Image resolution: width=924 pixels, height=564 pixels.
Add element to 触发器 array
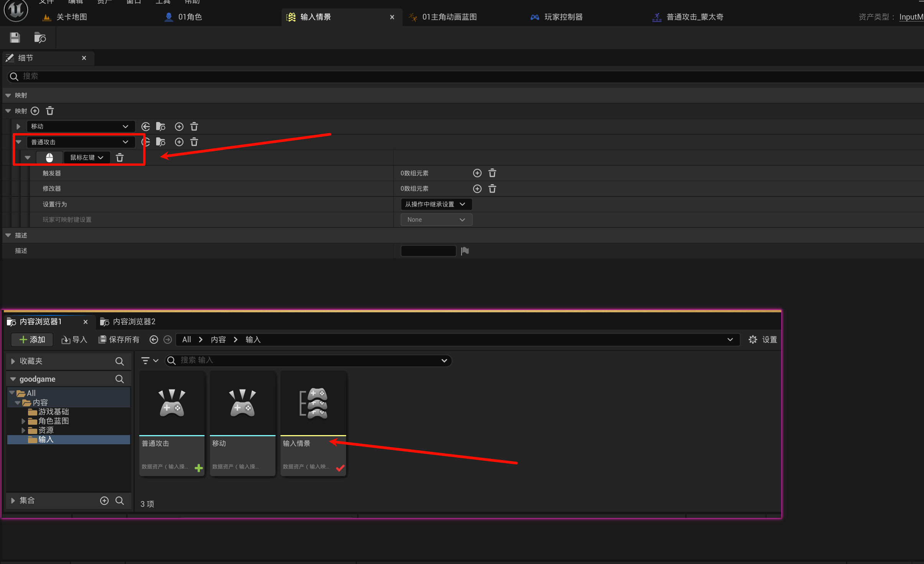(x=477, y=173)
